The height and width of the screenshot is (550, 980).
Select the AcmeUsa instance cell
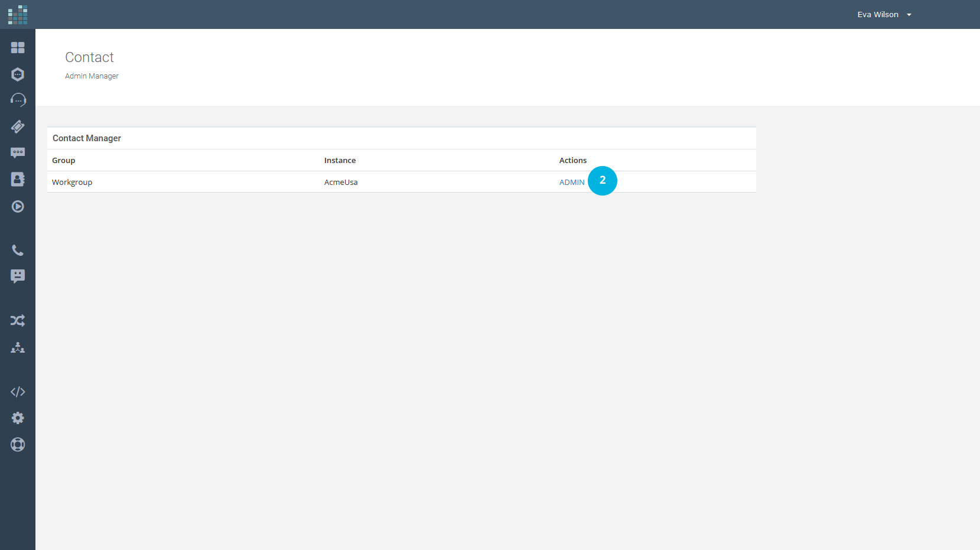(341, 182)
